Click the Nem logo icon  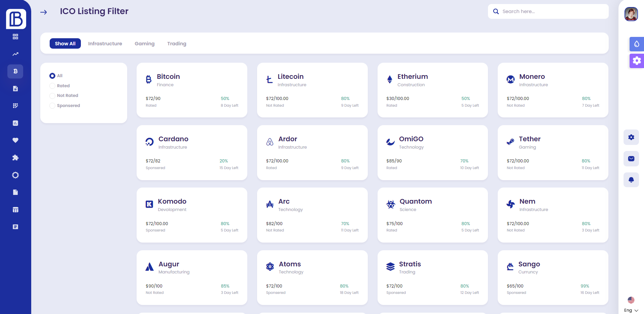[x=511, y=204]
